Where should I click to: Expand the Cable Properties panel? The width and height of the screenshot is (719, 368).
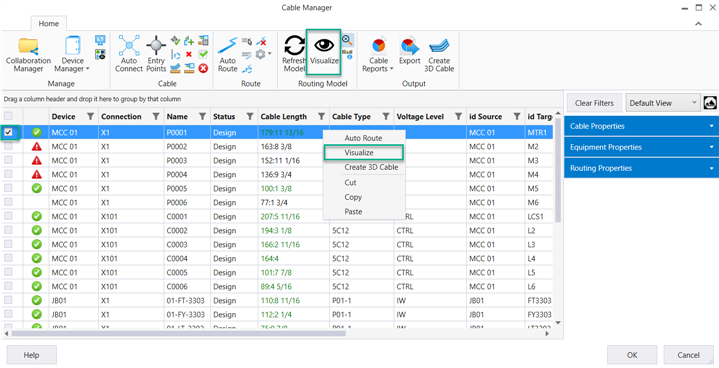tap(641, 126)
